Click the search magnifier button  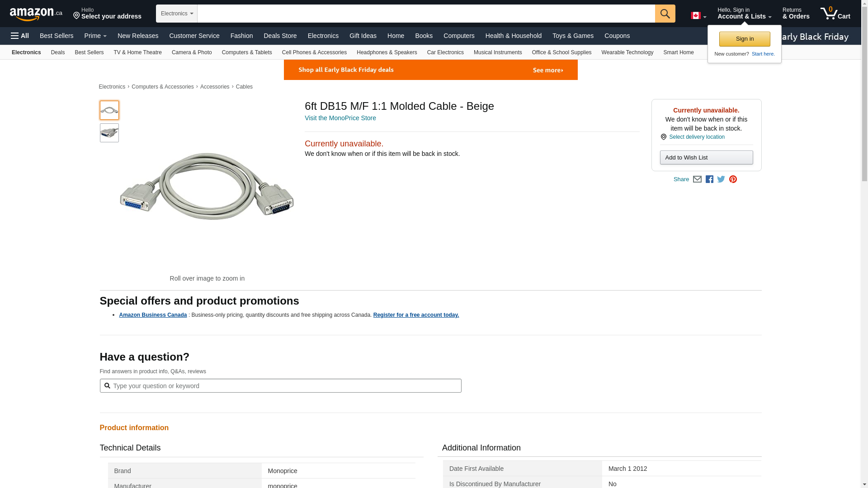click(x=665, y=14)
